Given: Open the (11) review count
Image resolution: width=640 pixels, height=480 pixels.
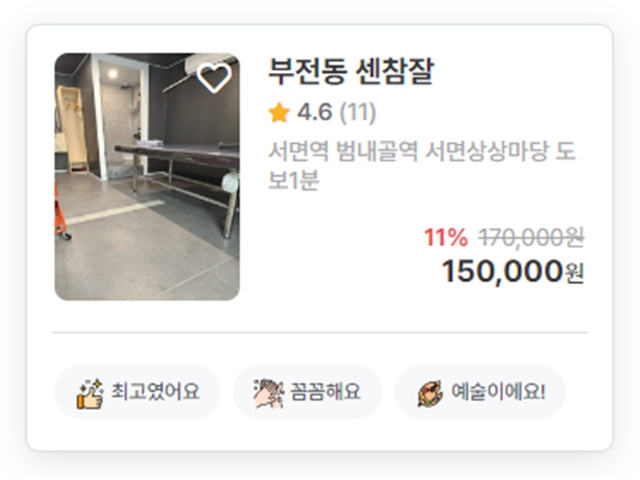Looking at the screenshot, I should [x=358, y=112].
